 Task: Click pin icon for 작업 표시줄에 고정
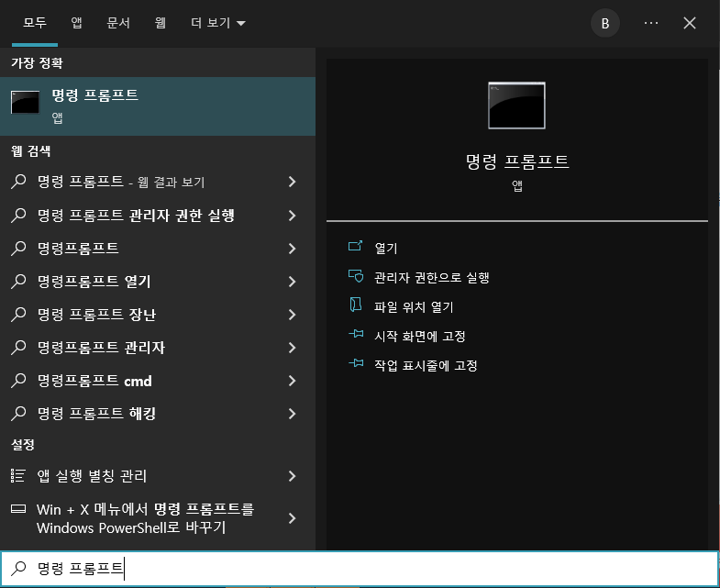tap(356, 363)
